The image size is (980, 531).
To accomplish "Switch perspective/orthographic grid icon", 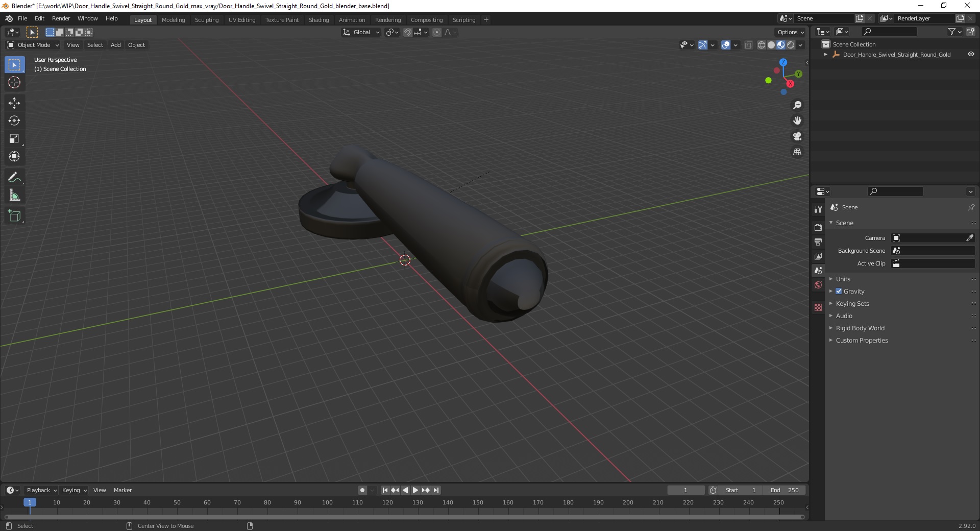I will coord(797,152).
